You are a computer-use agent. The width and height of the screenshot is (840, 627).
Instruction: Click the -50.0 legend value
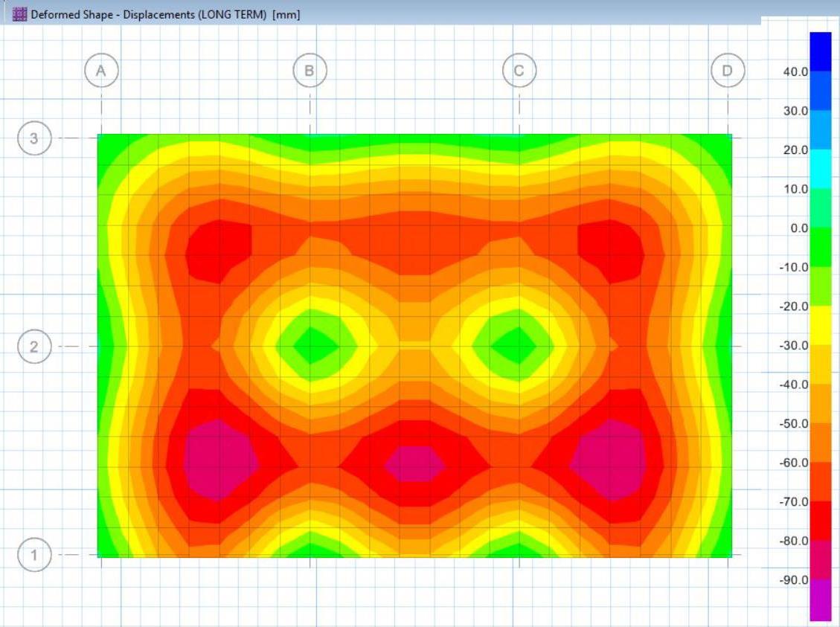point(794,423)
